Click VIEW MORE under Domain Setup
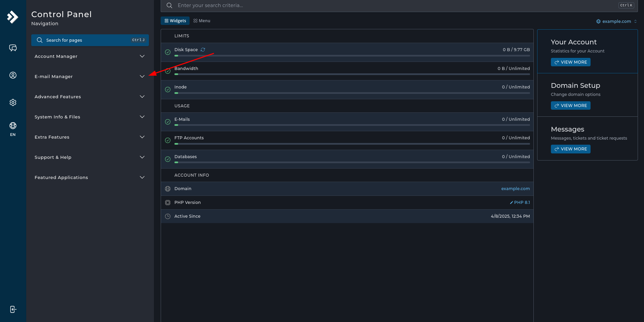 [570, 105]
